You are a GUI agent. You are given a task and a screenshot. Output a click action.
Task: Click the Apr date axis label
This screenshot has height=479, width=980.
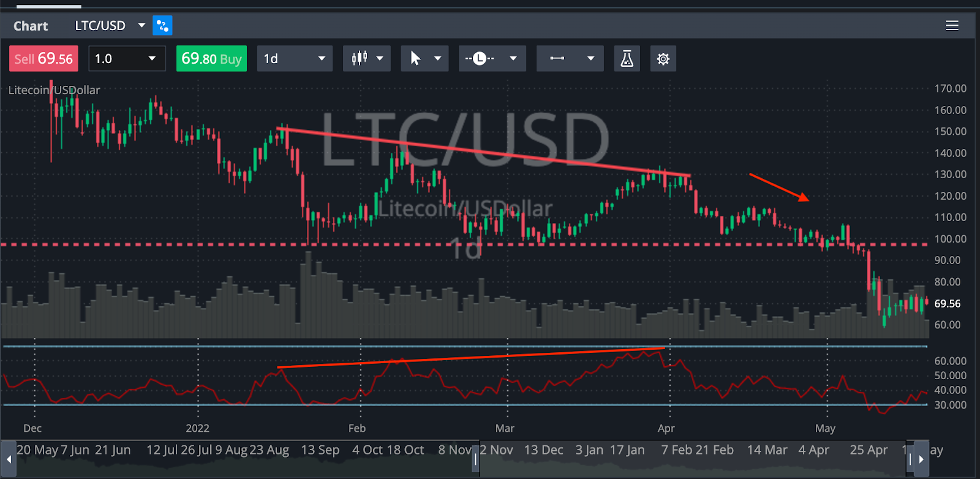(666, 428)
